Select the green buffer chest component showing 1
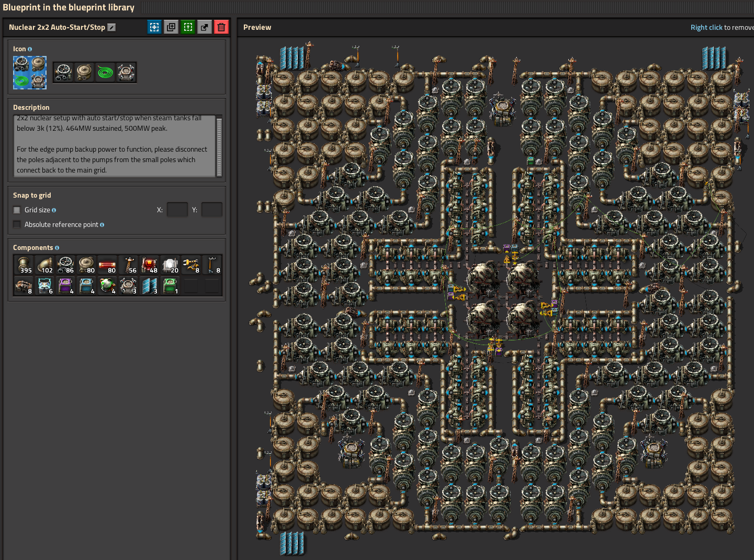The width and height of the screenshot is (754, 560). (x=170, y=286)
